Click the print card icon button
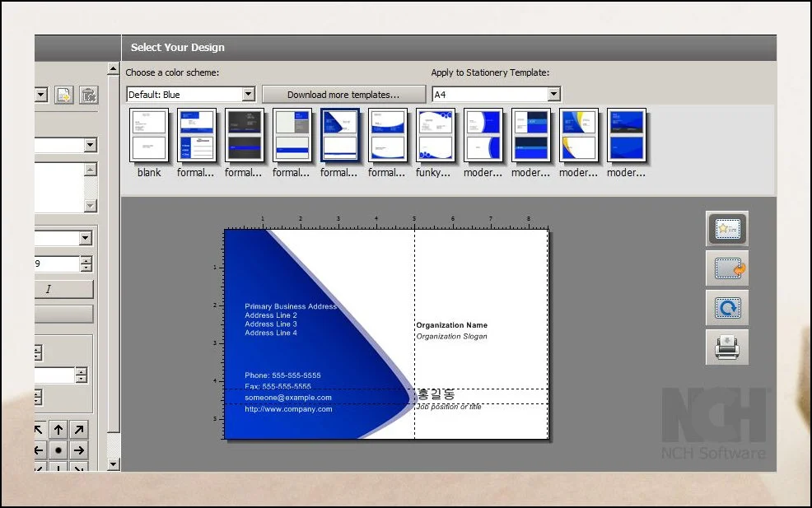Image resolution: width=812 pixels, height=508 pixels. click(726, 347)
